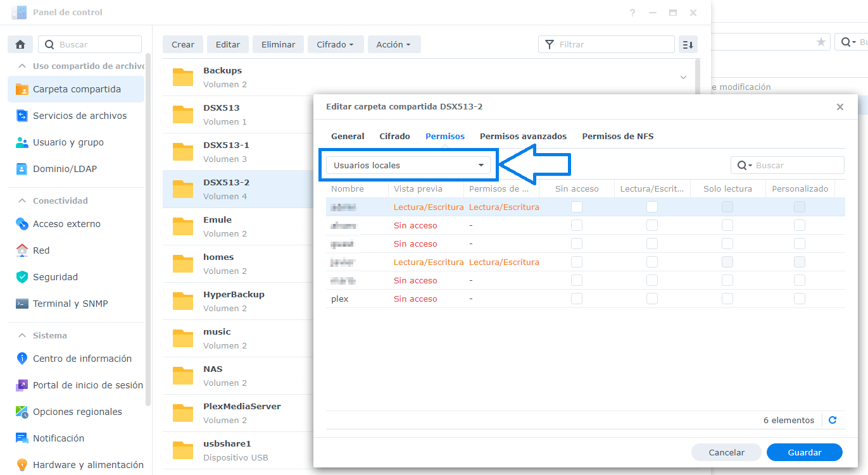Collapse the Conectividad section
Image resolution: width=868 pixels, height=475 pixels.
[22, 200]
